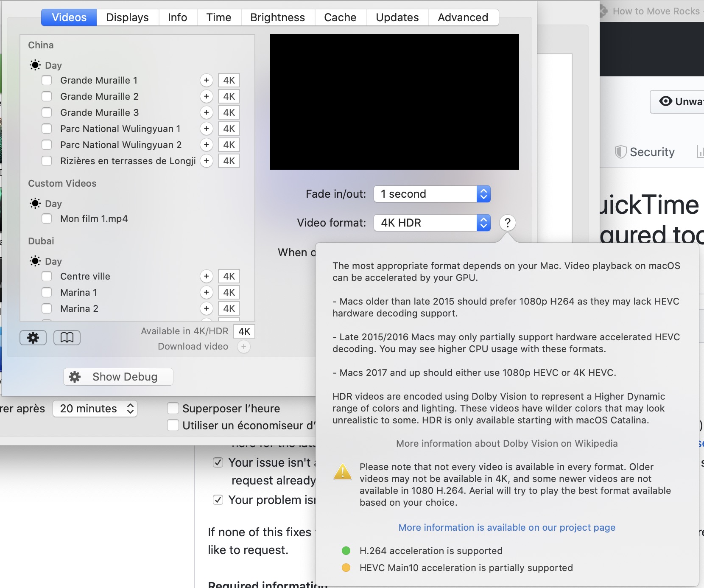Screen dimensions: 704x588
Task: Click plus icon for Grande Muraille 2
Action: [x=207, y=96]
